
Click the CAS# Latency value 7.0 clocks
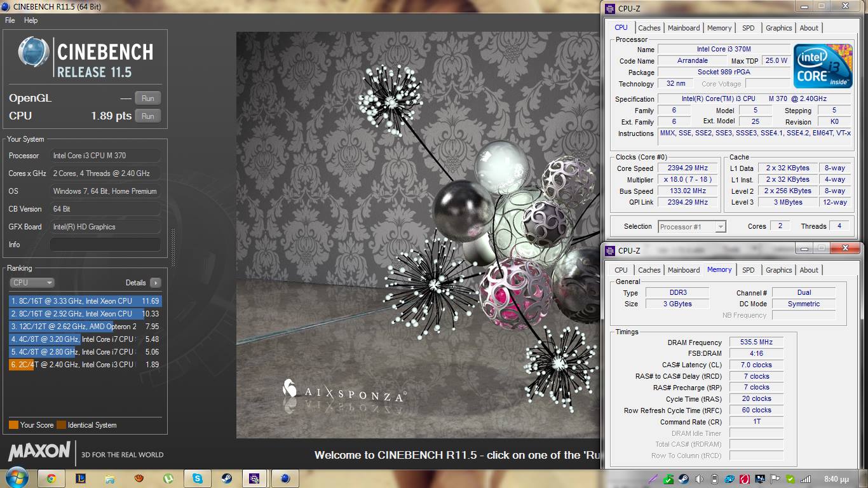point(756,365)
